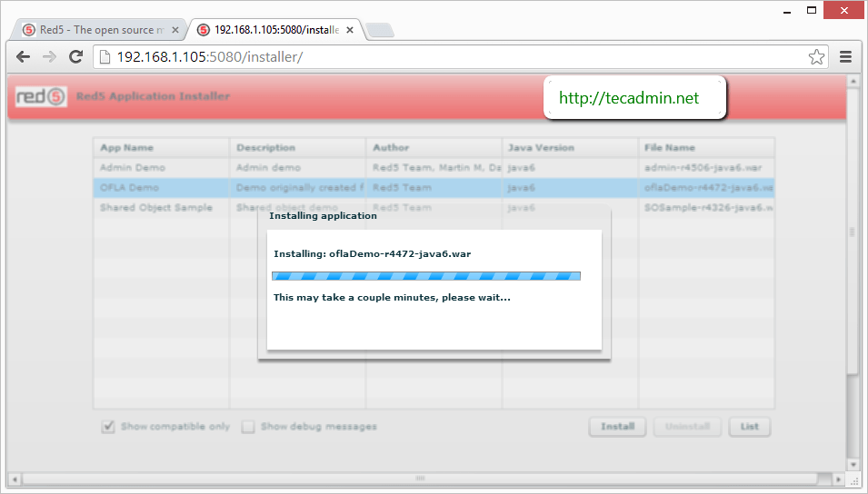868x494 pixels.
Task: Click the horizontal scrollbar left arrow
Action: tap(15, 479)
